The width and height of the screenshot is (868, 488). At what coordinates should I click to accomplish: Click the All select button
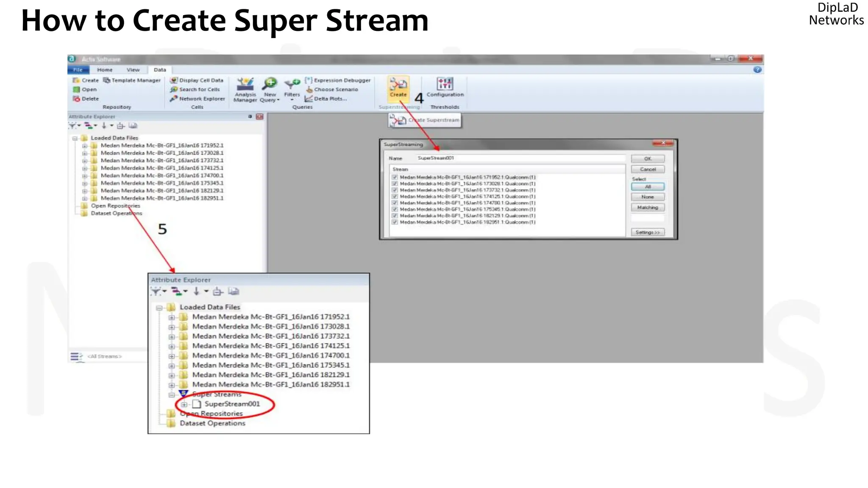648,186
